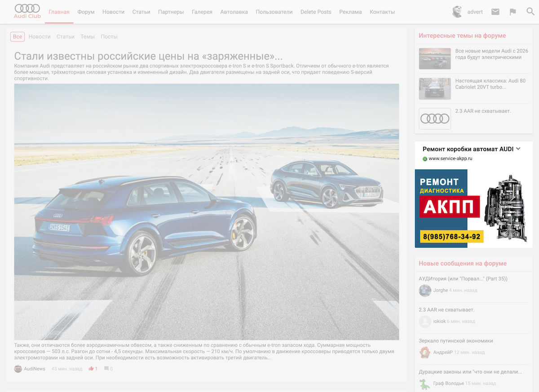Open the Контакты menu item
This screenshot has height=392, width=539.
[x=382, y=12]
